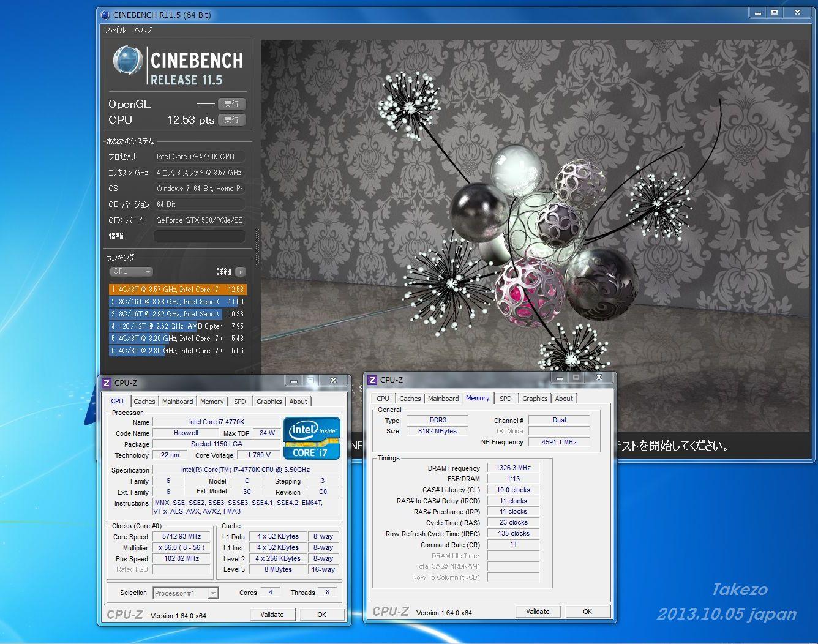Click the CAS# Latency 10.0 clocks field
Image resolution: width=818 pixels, height=644 pixels.
pyautogui.click(x=514, y=490)
